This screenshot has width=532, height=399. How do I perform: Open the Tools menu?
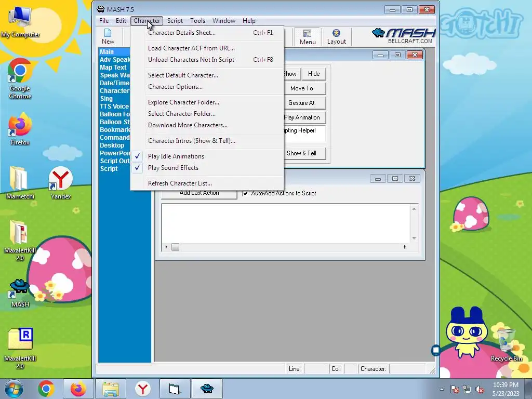197,21
